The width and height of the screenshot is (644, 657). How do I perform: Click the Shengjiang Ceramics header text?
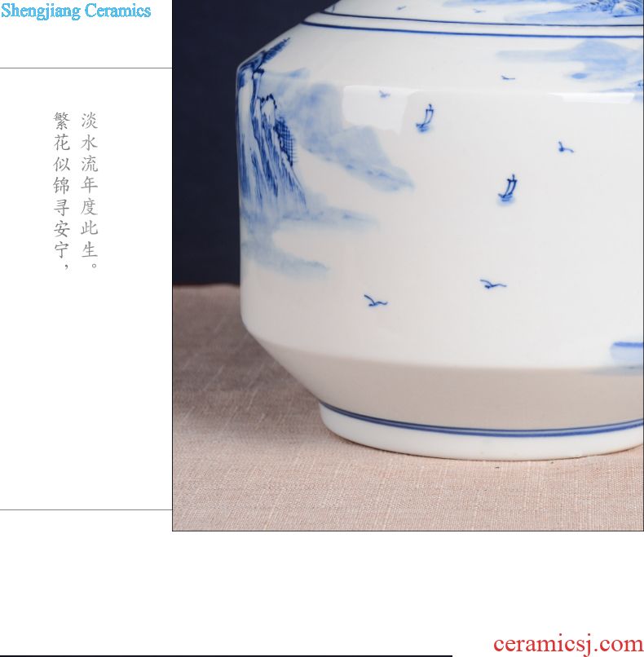point(76,11)
